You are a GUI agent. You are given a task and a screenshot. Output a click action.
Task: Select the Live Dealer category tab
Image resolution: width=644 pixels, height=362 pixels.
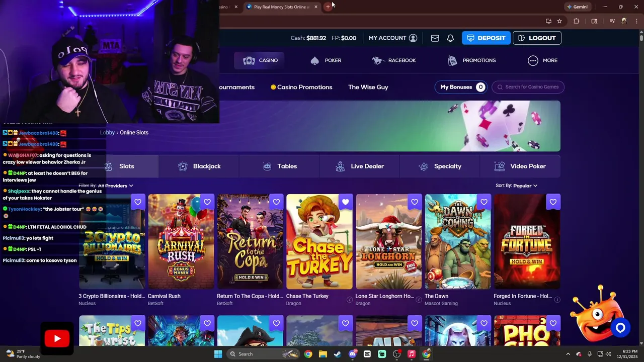click(359, 166)
